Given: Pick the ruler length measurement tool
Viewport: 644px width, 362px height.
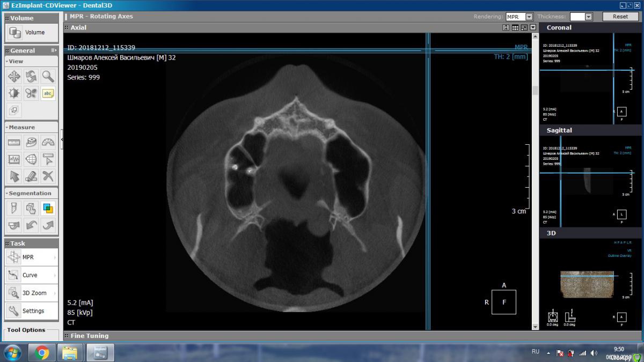Looking at the screenshot, I should [14, 142].
